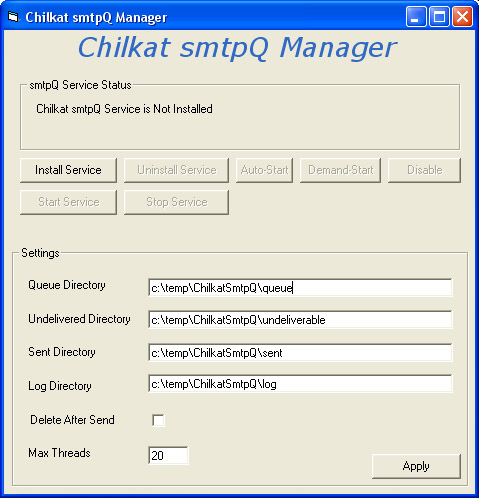Close the Chilkat smtpQ Manager window
The width and height of the screenshot is (479, 498).
462,16
